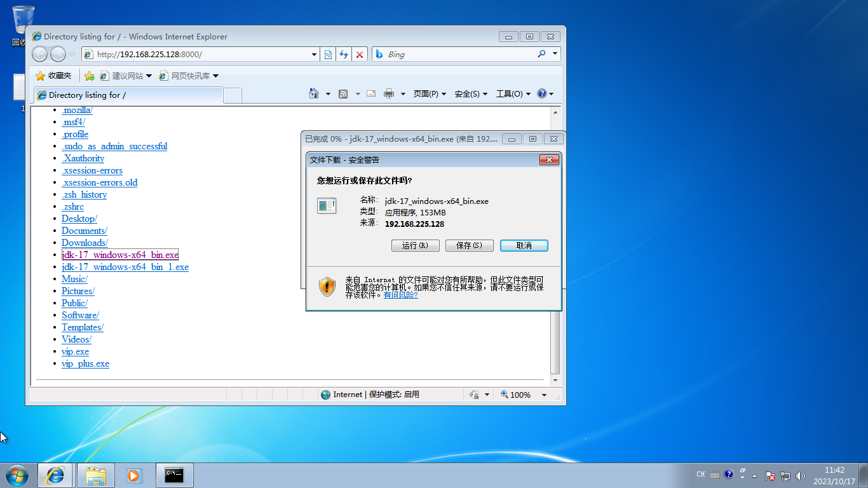Stop page loading via red X icon
Viewport: 868px width, 488px height.
click(x=360, y=54)
